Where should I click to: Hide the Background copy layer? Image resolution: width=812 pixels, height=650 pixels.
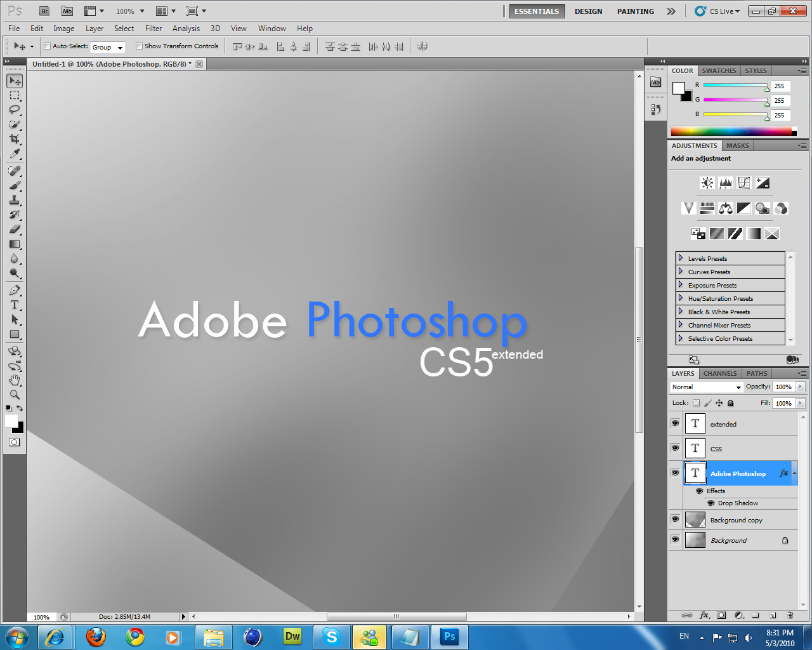coord(675,519)
